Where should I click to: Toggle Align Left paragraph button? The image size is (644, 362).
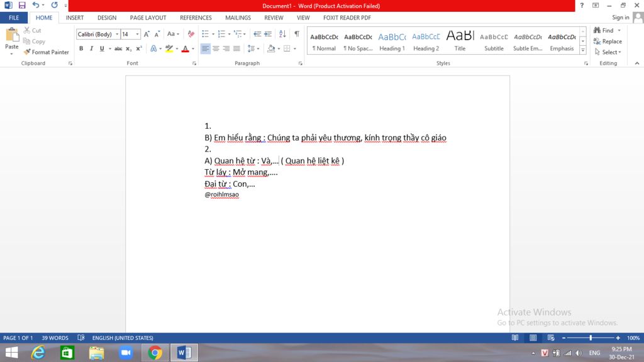tap(205, 49)
